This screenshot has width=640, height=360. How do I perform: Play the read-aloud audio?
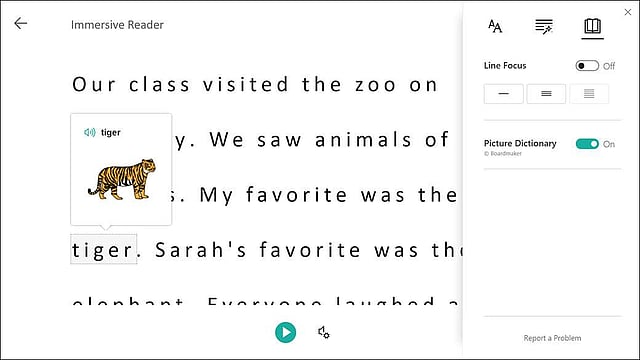click(x=285, y=332)
